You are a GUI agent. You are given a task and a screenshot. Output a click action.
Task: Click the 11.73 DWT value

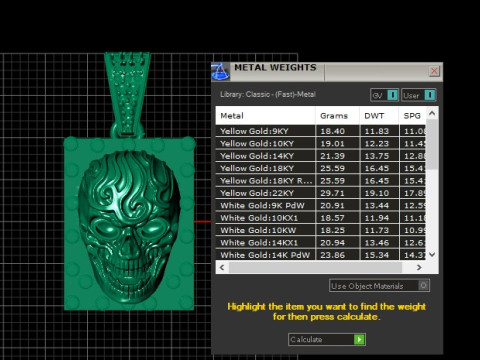[377, 230]
